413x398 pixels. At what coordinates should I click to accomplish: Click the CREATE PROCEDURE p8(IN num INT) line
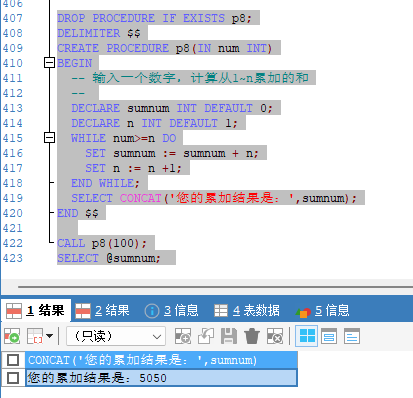click(x=165, y=48)
